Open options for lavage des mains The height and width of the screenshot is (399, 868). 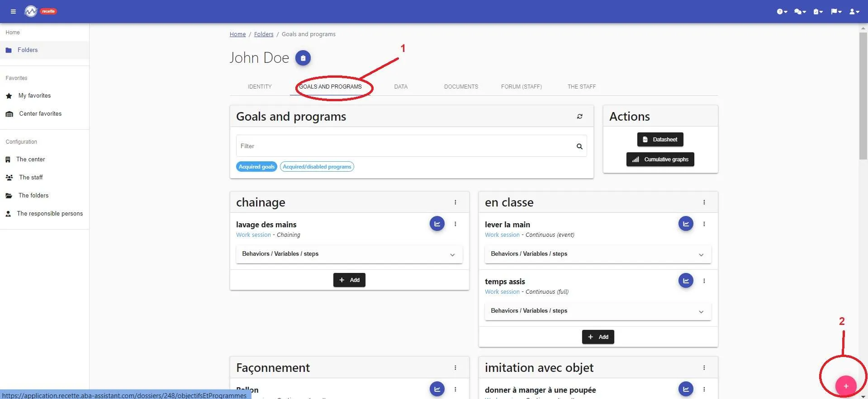pyautogui.click(x=455, y=224)
